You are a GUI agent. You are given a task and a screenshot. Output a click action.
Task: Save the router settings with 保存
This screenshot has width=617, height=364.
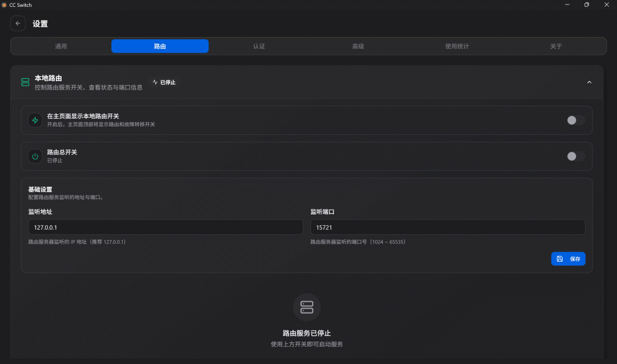568,259
